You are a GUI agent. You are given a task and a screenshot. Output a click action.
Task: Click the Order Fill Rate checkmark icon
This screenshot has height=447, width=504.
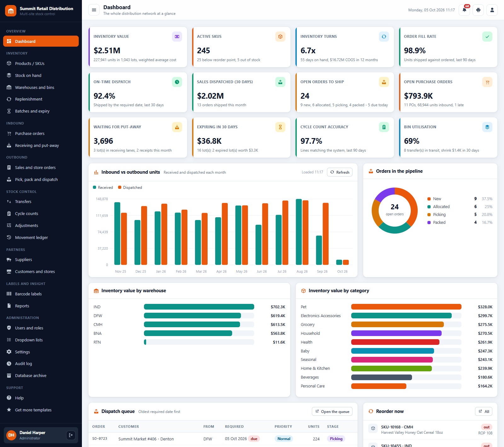point(487,37)
